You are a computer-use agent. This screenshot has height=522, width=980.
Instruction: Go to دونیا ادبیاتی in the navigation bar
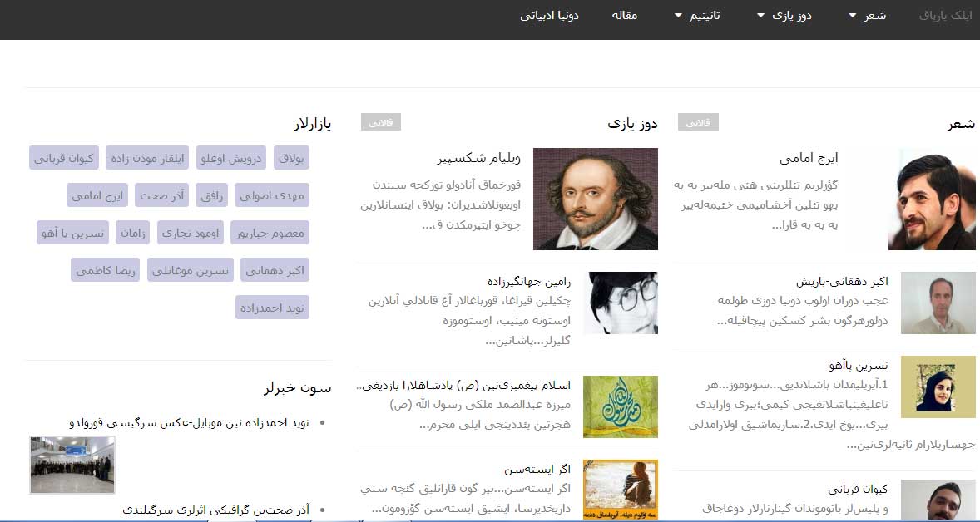[550, 16]
